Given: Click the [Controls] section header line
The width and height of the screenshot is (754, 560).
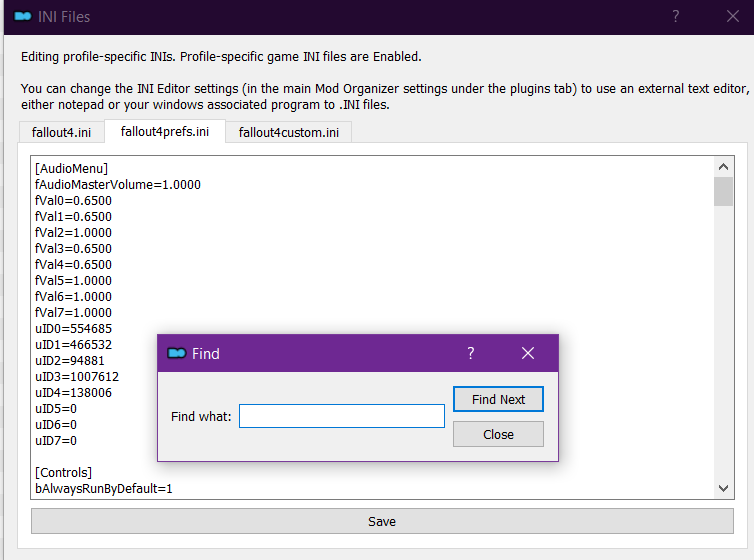Looking at the screenshot, I should point(63,473).
